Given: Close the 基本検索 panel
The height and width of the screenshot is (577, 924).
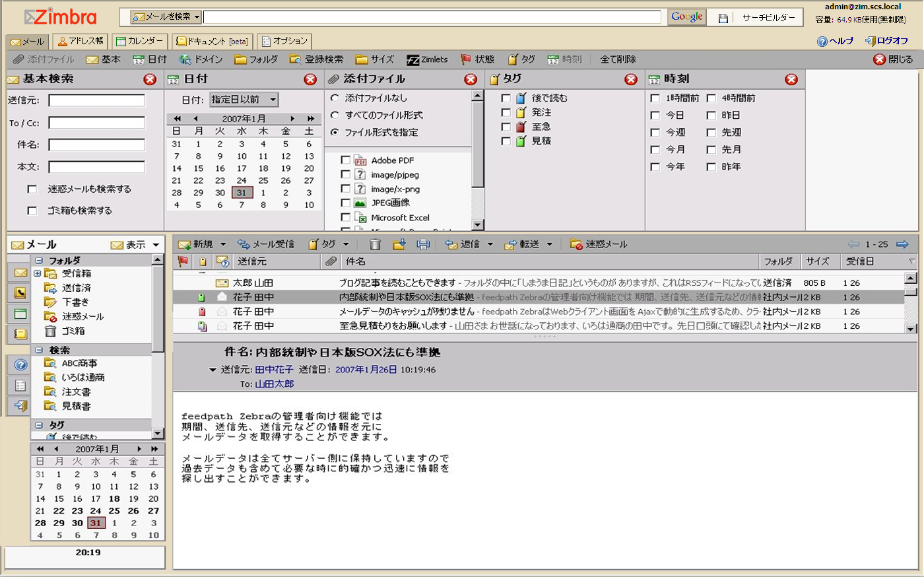Looking at the screenshot, I should 150,79.
